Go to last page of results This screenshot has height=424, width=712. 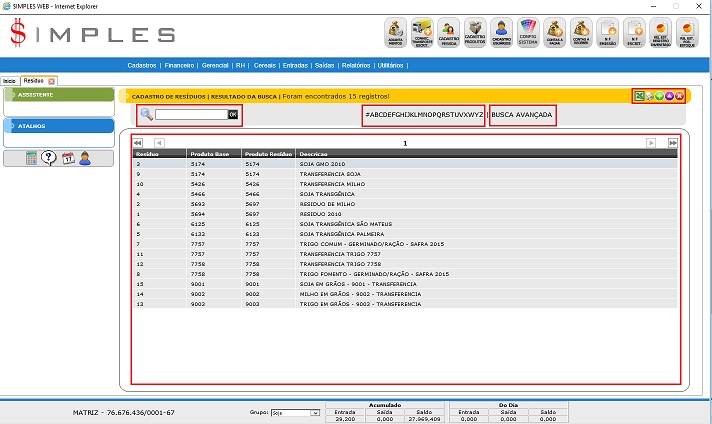[x=673, y=143]
